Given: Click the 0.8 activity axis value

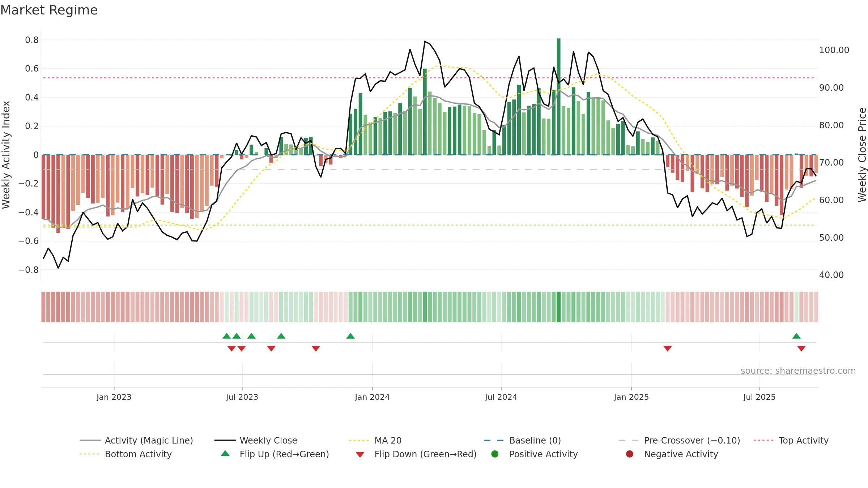Looking at the screenshot, I should [x=32, y=40].
